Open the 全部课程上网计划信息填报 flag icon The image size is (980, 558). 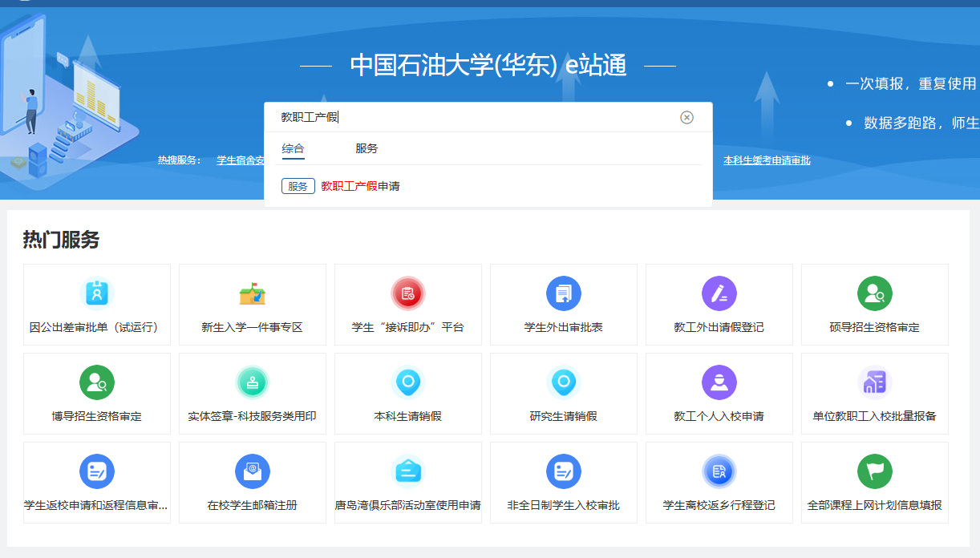click(875, 471)
